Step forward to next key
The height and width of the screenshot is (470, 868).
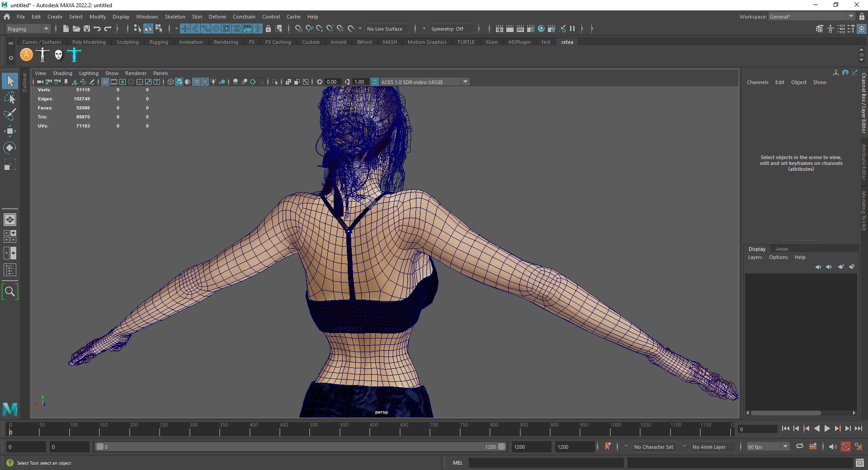click(837, 428)
